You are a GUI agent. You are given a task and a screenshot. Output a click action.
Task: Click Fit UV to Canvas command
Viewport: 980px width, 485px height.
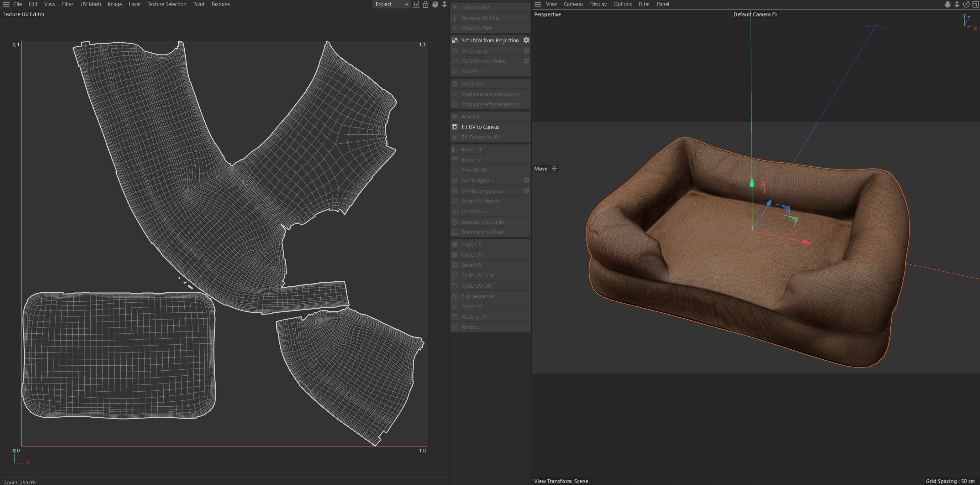[x=480, y=127]
